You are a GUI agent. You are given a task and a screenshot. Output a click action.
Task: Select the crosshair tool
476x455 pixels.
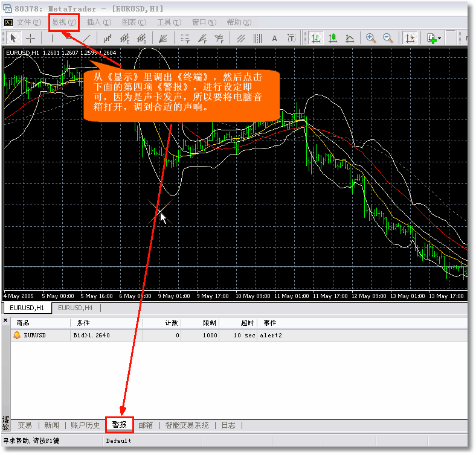pos(30,38)
